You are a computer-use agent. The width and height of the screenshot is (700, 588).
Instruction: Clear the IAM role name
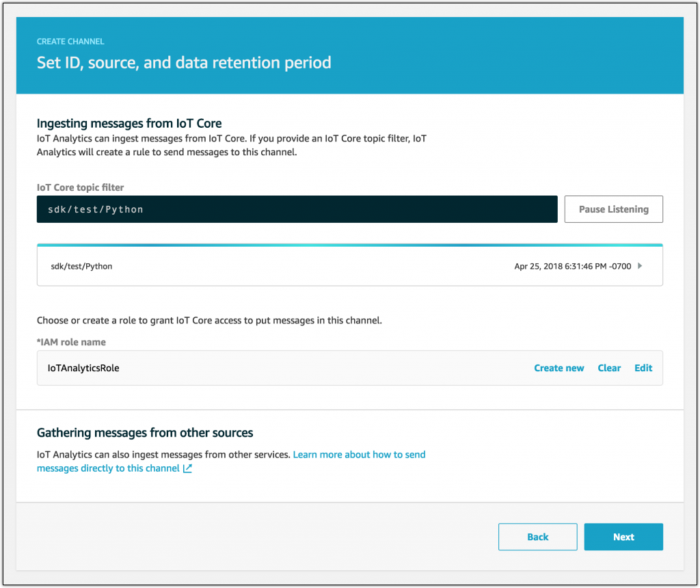(x=609, y=368)
